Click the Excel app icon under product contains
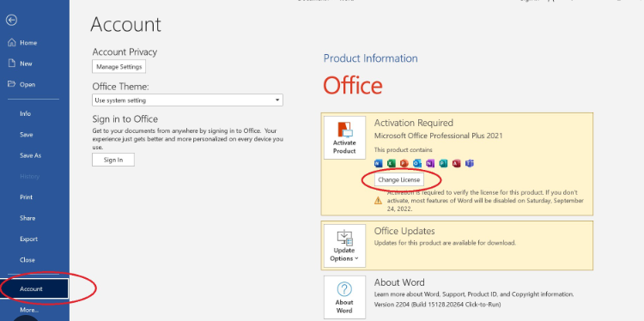This screenshot has width=644, height=321. (391, 163)
